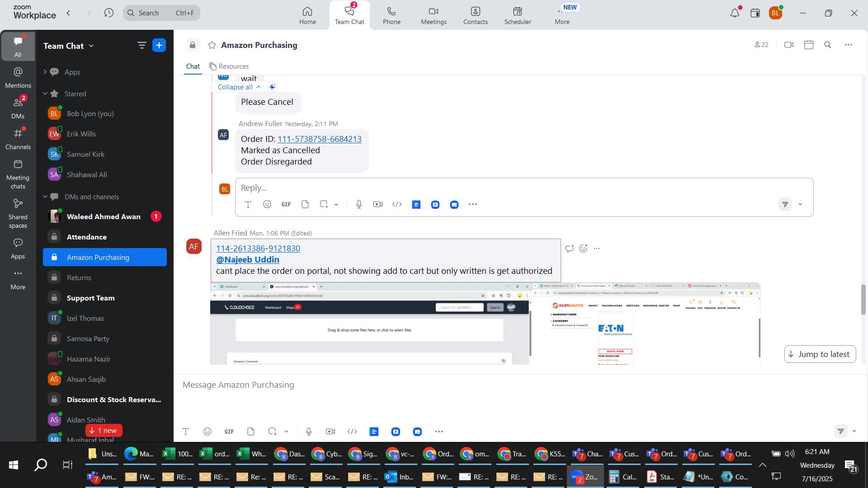The height and width of the screenshot is (488, 868).
Task: Show hidden system tray icons
Action: click(x=763, y=465)
